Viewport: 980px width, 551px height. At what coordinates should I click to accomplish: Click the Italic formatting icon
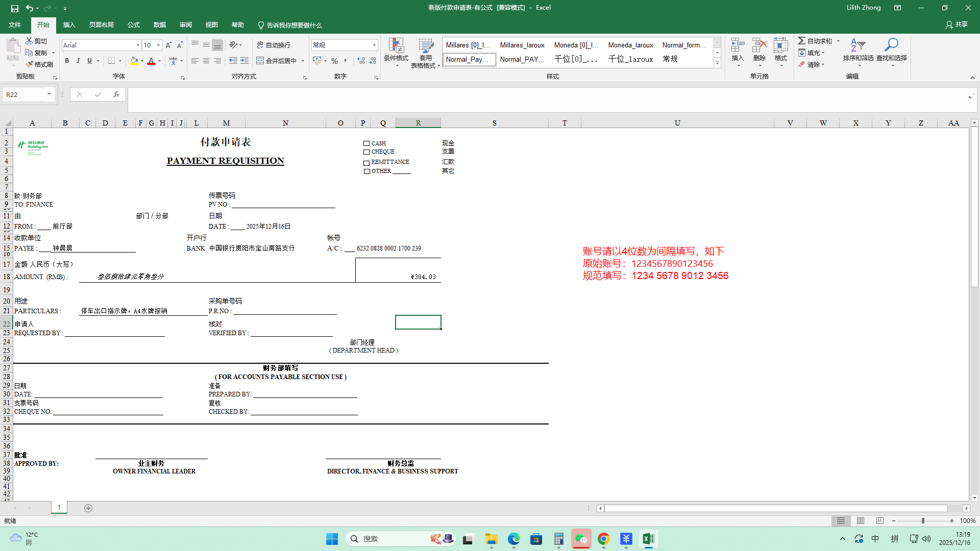[x=78, y=61]
